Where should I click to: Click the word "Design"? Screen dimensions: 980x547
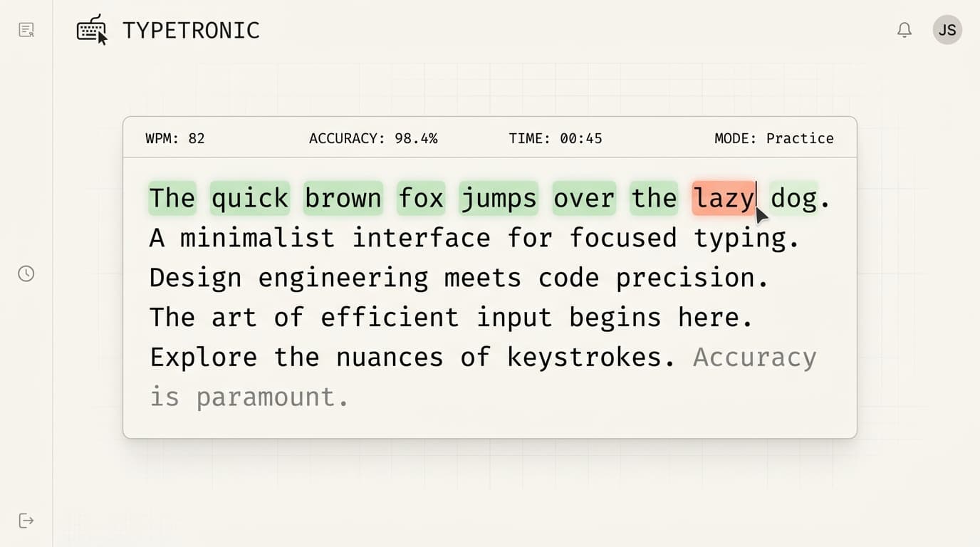coord(195,278)
